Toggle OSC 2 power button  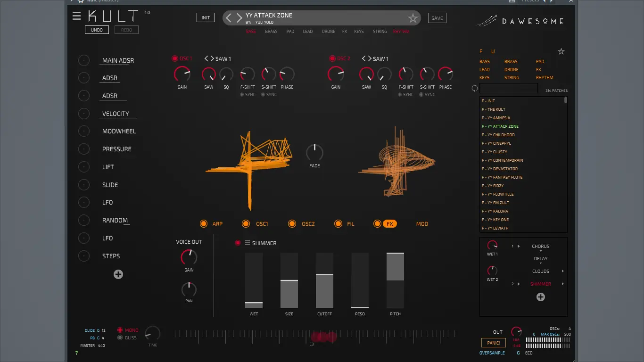point(332,59)
